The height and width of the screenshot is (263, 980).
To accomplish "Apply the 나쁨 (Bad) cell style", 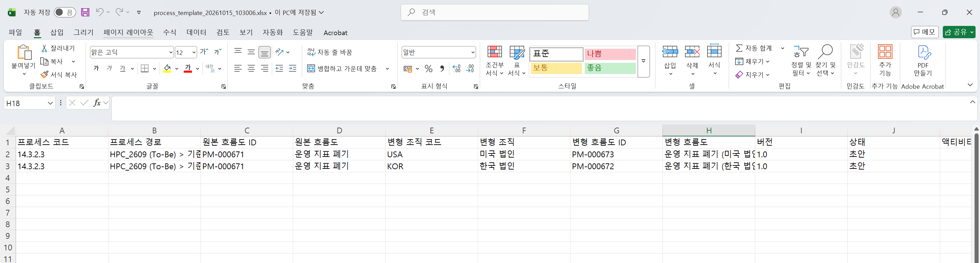I will pos(610,54).
